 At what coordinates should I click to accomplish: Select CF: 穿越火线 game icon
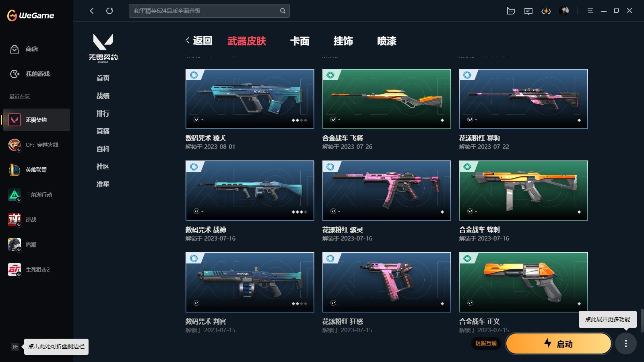[x=14, y=145]
